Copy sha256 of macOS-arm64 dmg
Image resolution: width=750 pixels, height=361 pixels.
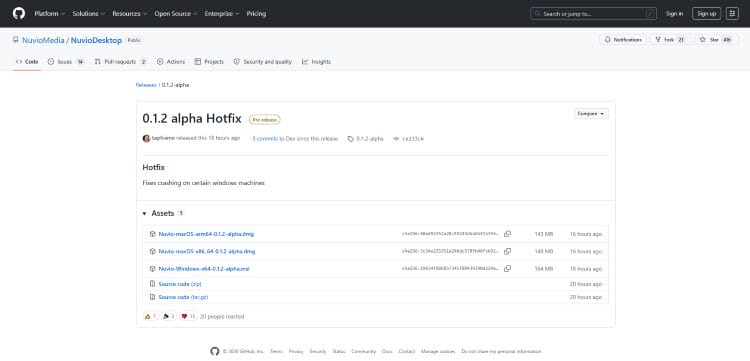[x=507, y=234]
